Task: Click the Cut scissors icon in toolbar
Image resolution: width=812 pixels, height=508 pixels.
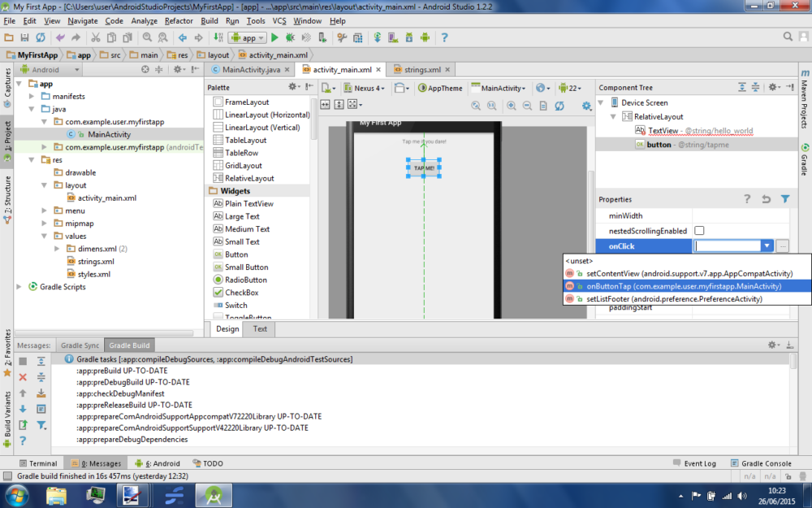Action: click(x=96, y=37)
